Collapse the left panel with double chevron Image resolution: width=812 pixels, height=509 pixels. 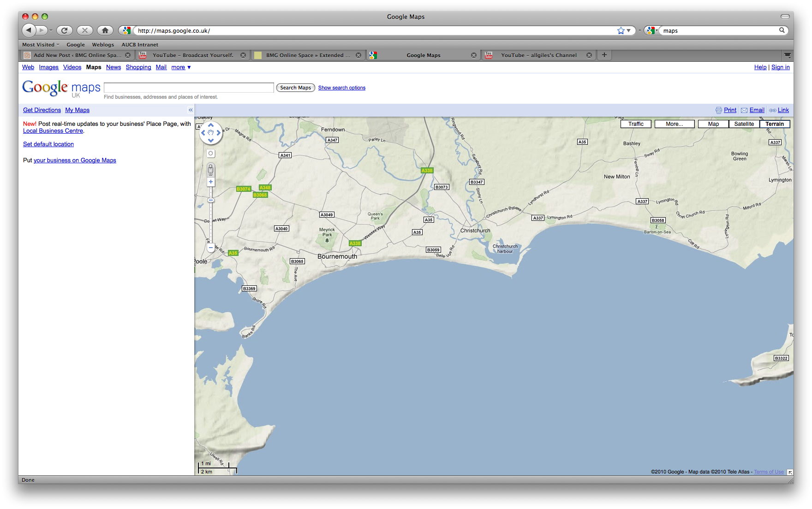click(x=190, y=110)
